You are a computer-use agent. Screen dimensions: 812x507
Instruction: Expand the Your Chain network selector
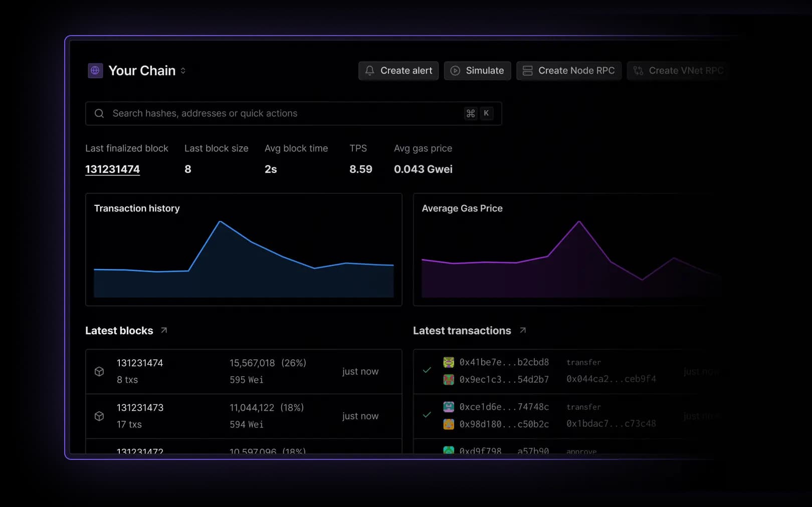183,71
